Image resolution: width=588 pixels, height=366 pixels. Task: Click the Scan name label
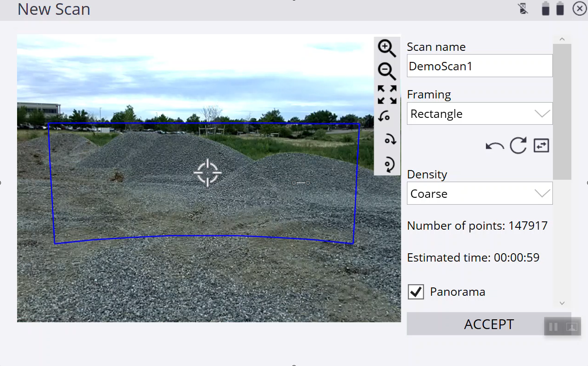(x=436, y=47)
